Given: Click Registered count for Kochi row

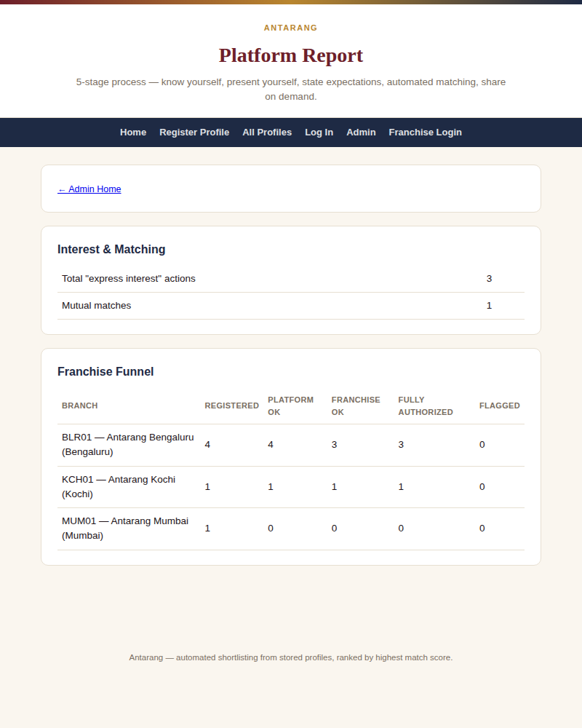Looking at the screenshot, I should click(207, 487).
